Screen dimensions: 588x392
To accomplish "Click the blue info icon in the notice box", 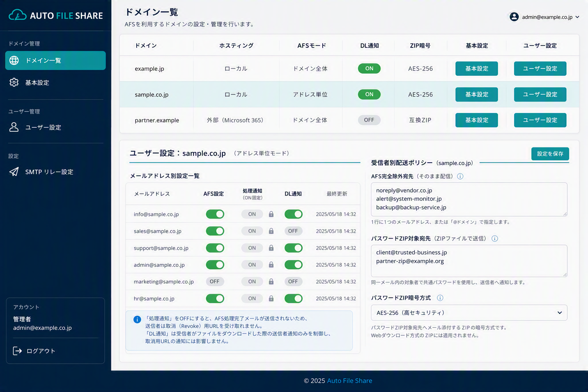I will [x=137, y=319].
